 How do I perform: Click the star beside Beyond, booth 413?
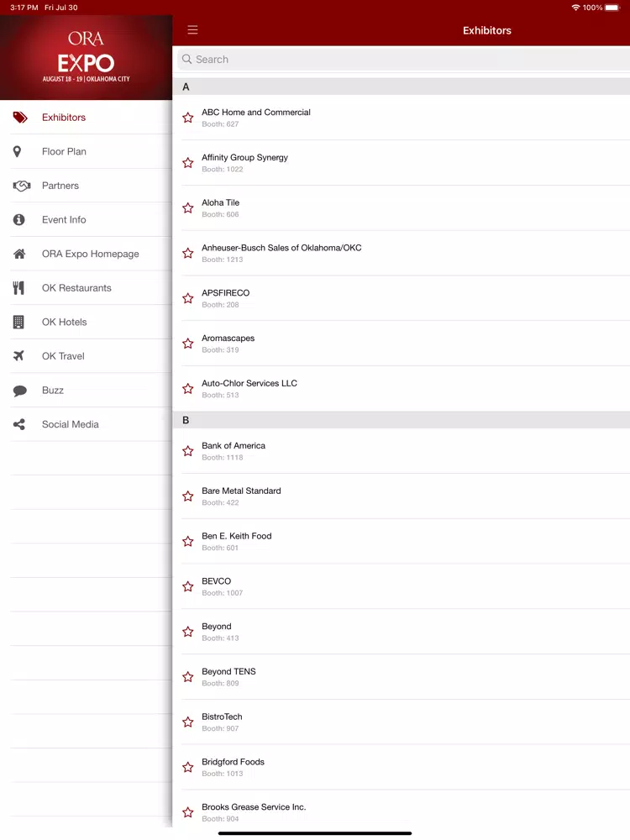coord(187,632)
